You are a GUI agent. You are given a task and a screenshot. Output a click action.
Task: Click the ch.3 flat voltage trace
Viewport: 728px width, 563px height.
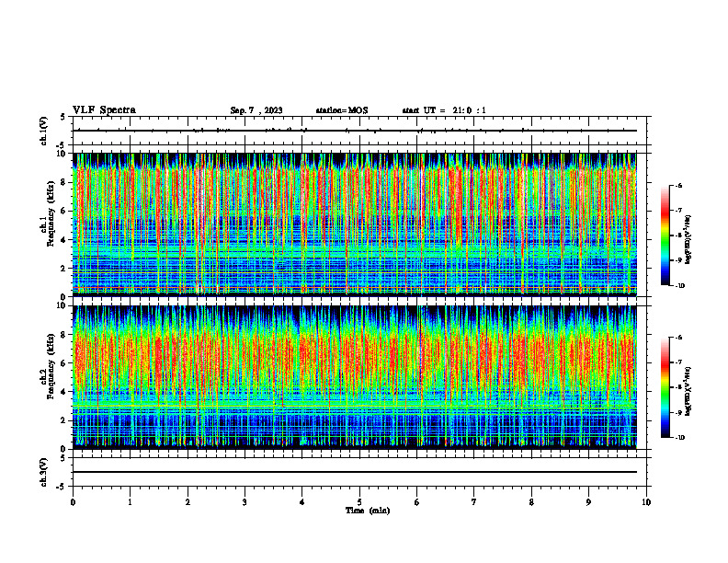355,472
